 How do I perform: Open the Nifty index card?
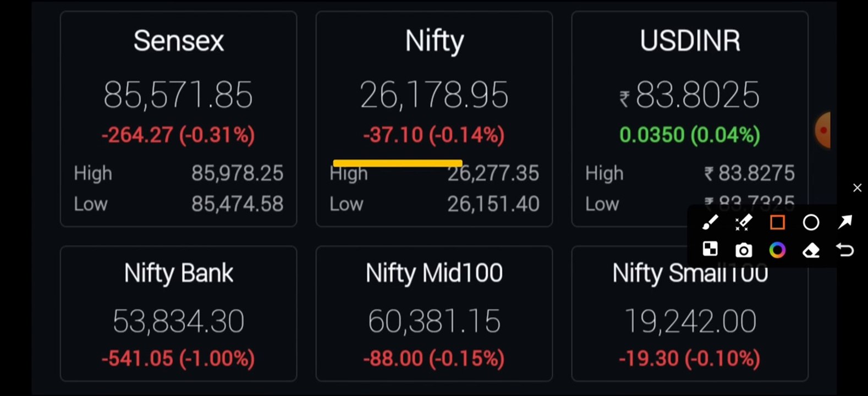tap(434, 119)
